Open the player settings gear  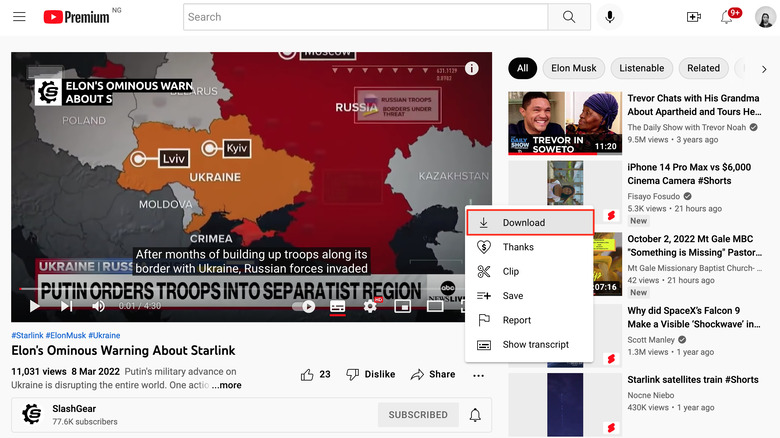[371, 306]
